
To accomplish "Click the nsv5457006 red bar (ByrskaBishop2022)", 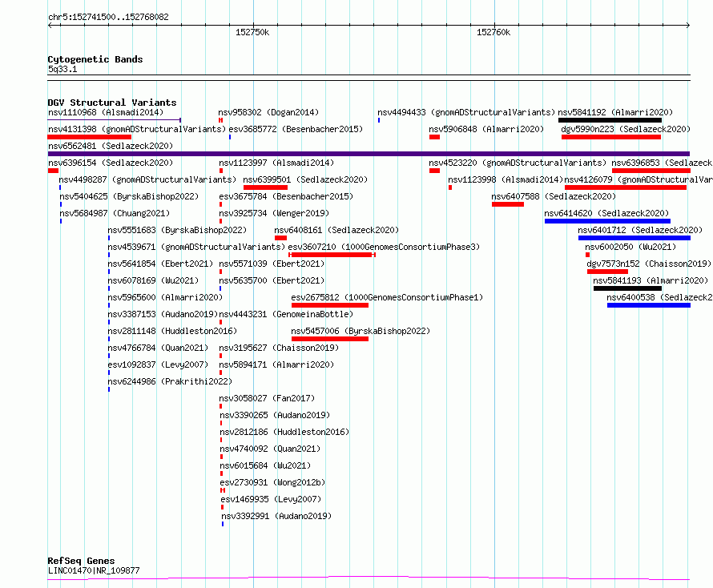I will (x=330, y=339).
